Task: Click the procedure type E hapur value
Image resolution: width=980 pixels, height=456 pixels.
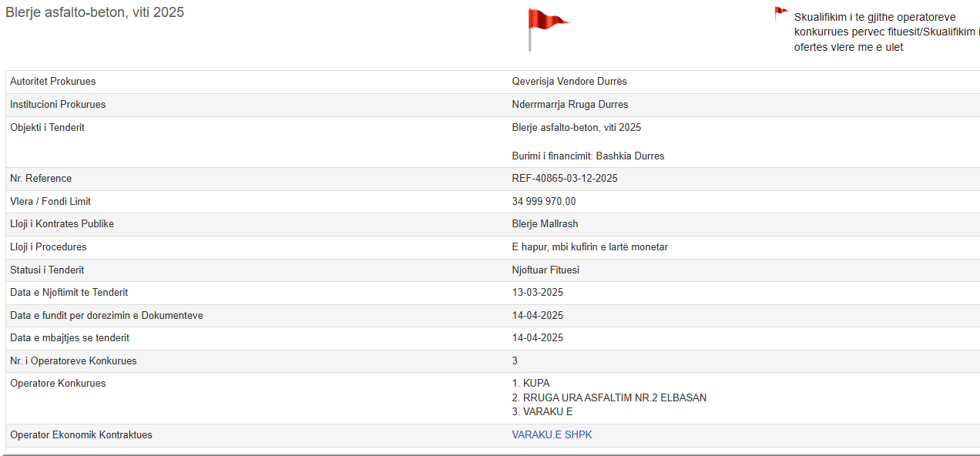Action: pyautogui.click(x=589, y=247)
